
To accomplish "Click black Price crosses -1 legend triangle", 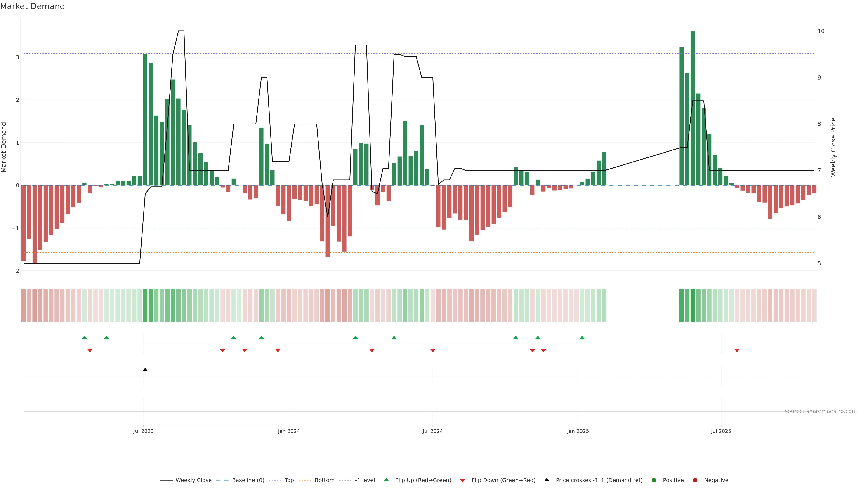I will click(x=547, y=480).
